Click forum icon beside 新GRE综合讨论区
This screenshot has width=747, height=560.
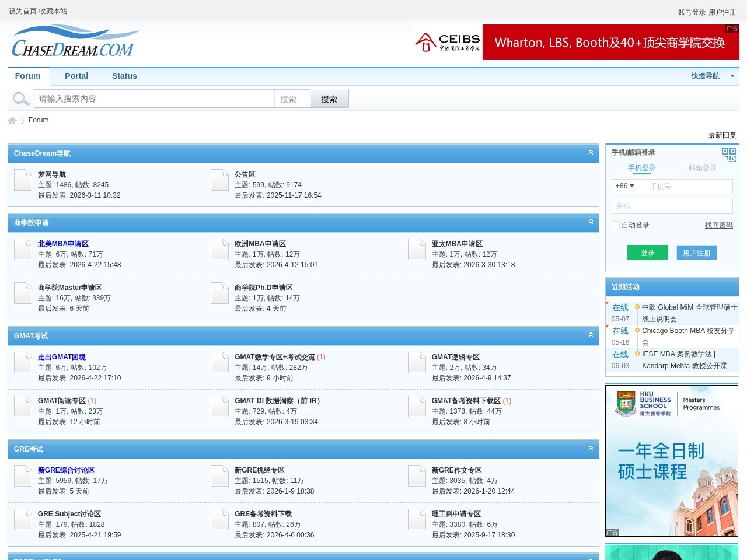pos(23,475)
